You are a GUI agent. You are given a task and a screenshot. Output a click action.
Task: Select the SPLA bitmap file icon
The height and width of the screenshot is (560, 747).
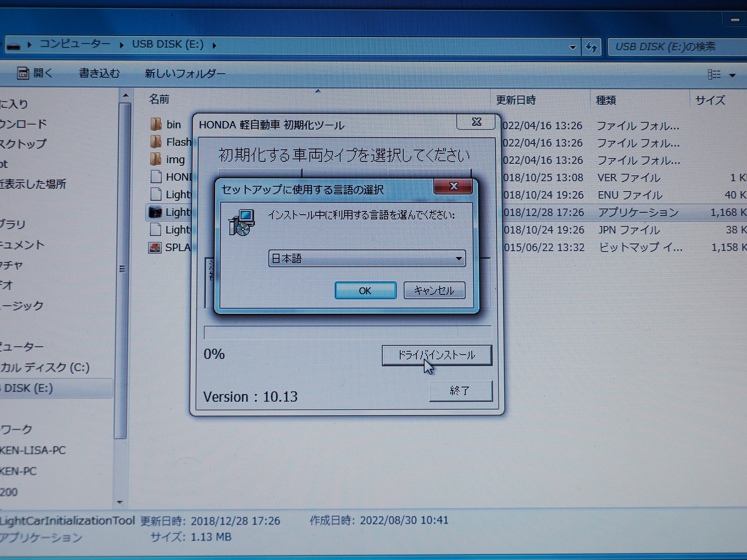coord(155,247)
